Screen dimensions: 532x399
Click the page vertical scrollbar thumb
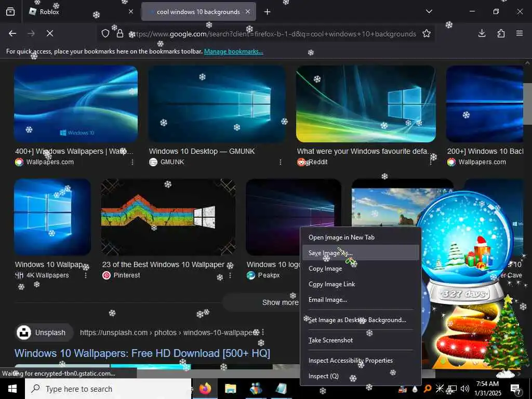click(527, 103)
